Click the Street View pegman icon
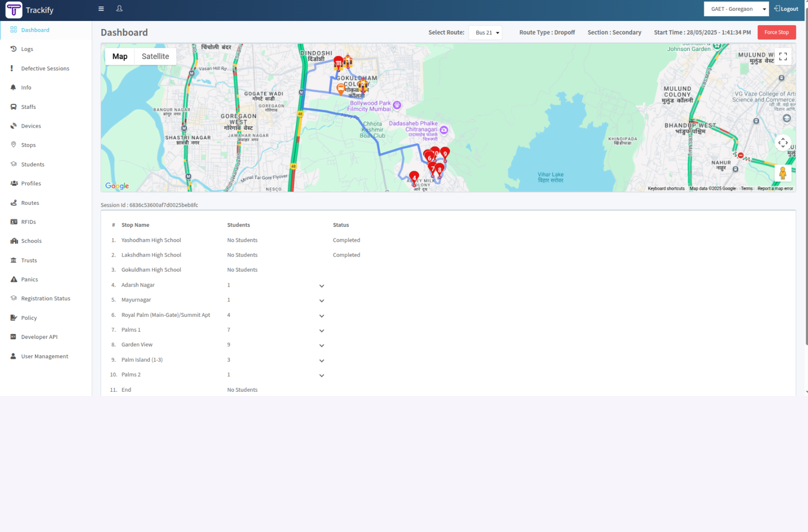This screenshot has width=808, height=532. [x=783, y=173]
